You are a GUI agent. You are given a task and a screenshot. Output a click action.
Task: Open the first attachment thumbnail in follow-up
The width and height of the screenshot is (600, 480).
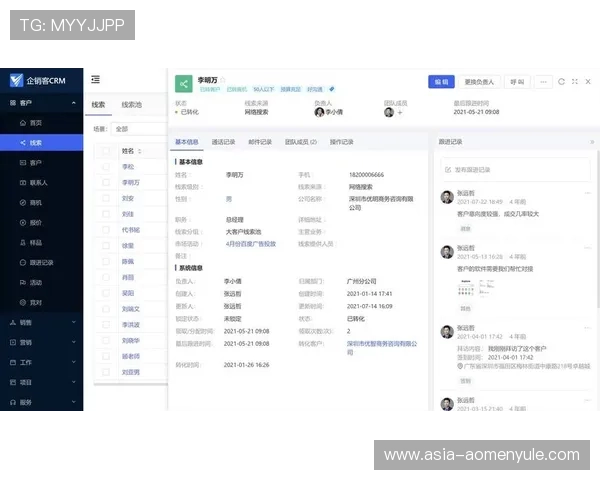point(466,288)
